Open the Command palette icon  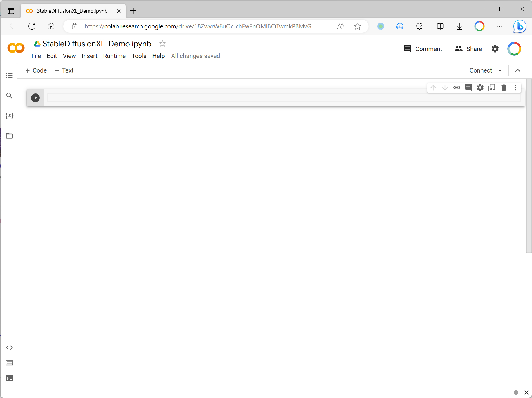point(9,363)
